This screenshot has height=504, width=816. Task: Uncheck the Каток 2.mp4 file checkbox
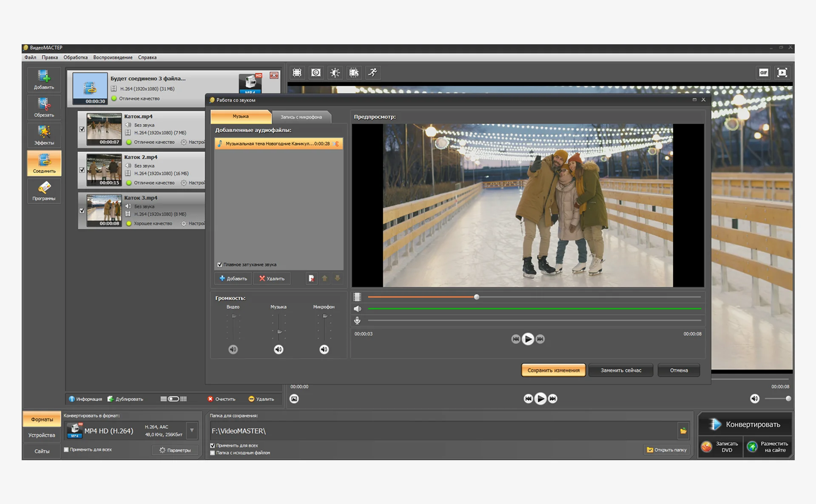(82, 170)
